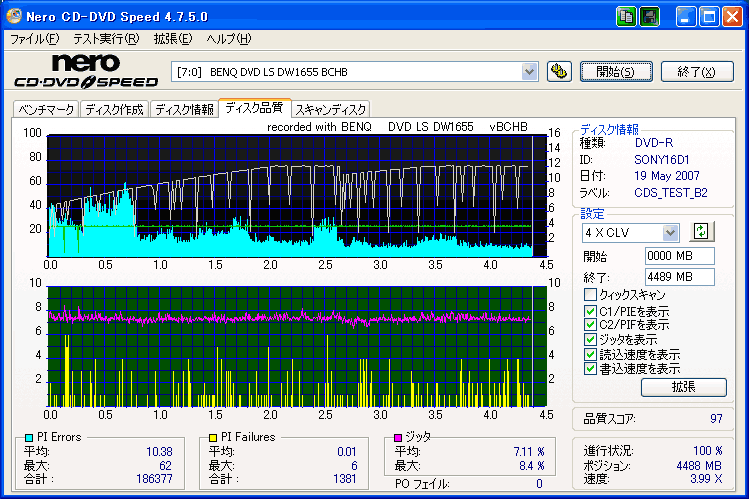Expand the 4 X CLV speed dropdown
The width and height of the screenshot is (749, 499).
[x=670, y=232]
